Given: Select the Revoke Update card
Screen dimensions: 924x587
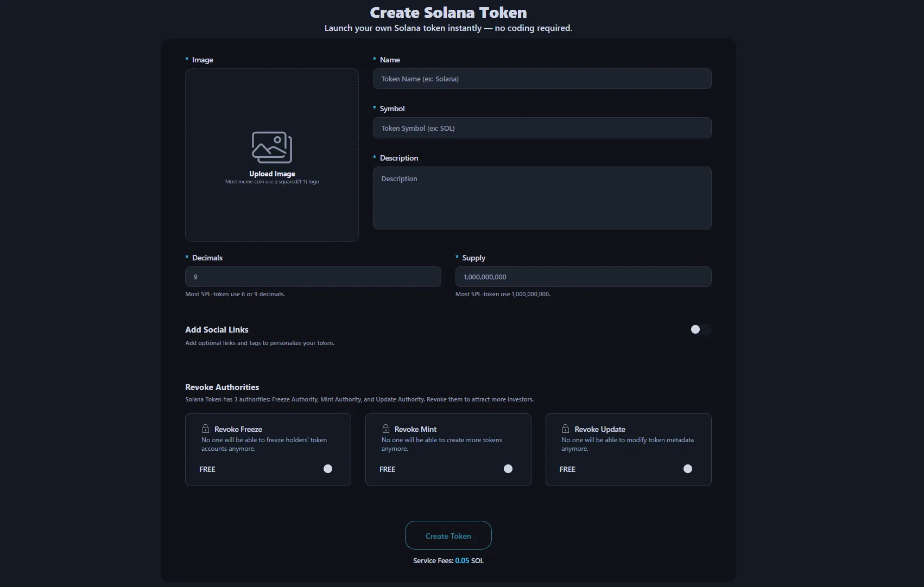Looking at the screenshot, I should (x=628, y=450).
